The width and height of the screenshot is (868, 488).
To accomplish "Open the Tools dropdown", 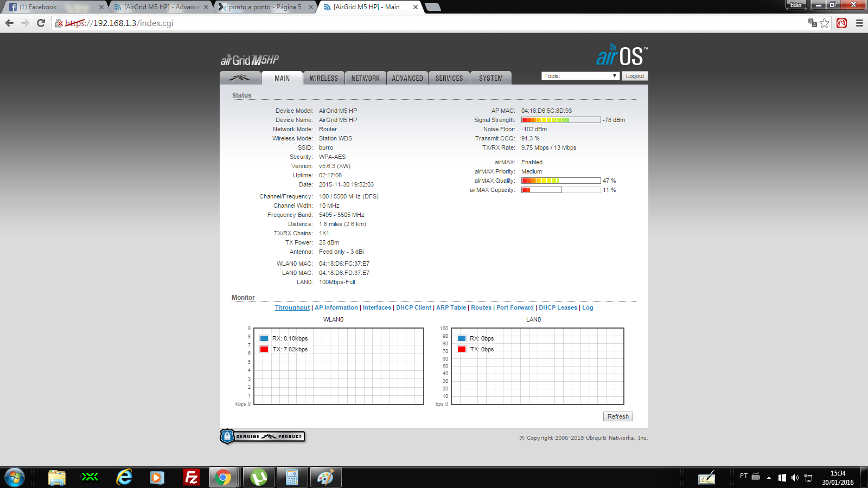I will [x=580, y=76].
